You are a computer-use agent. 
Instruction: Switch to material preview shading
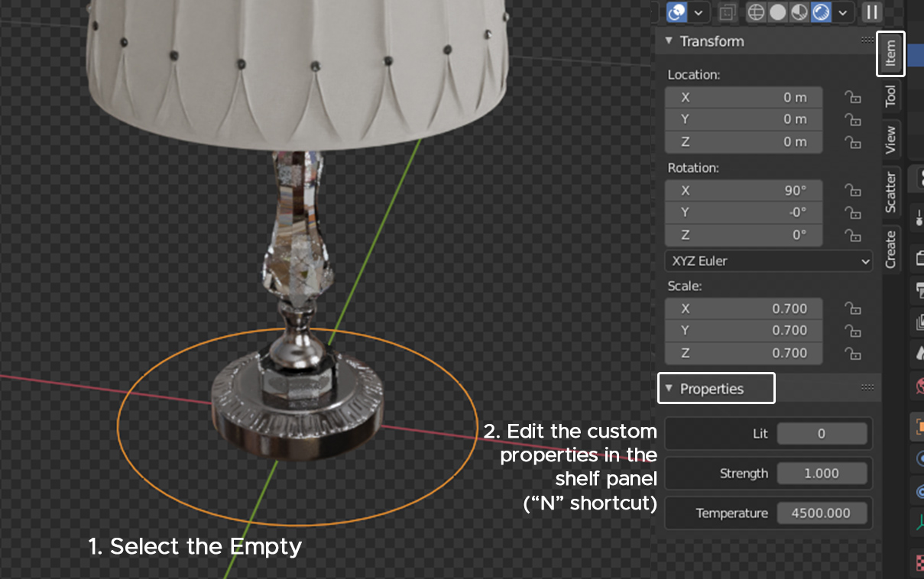[799, 12]
